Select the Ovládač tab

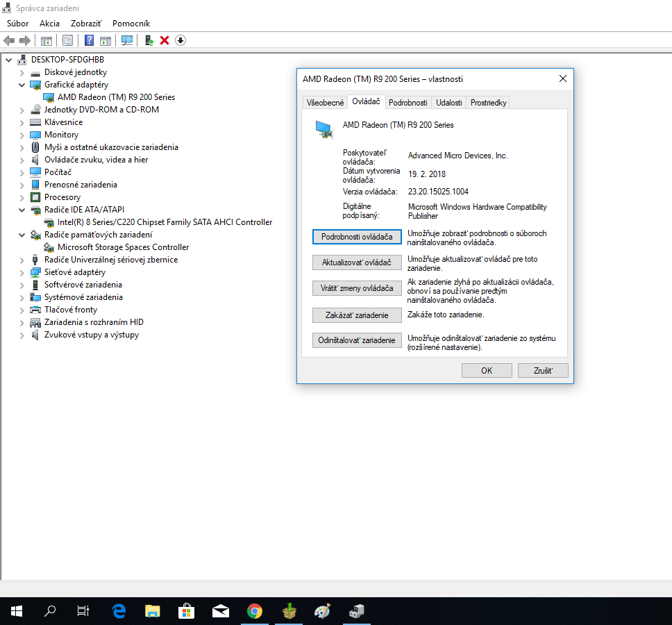click(366, 101)
